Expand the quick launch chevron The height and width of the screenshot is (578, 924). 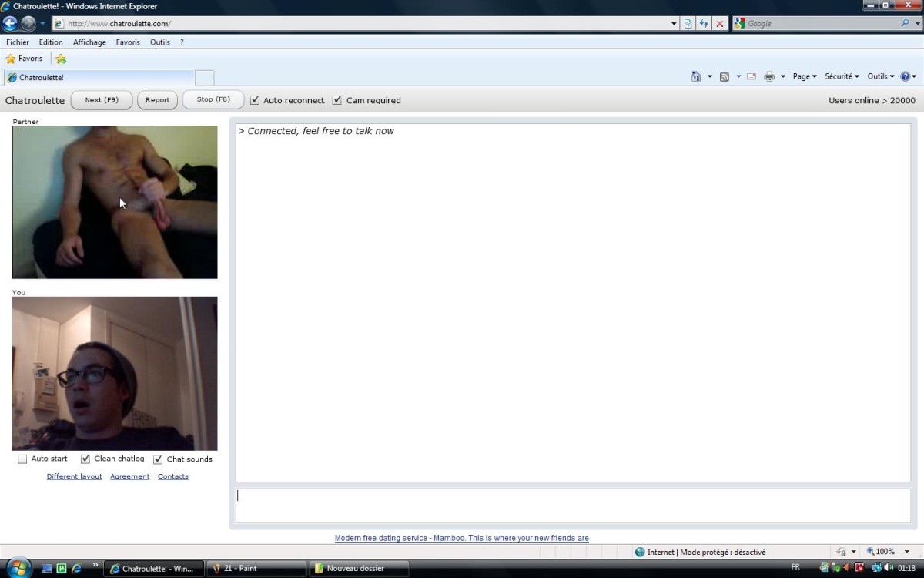(95, 566)
